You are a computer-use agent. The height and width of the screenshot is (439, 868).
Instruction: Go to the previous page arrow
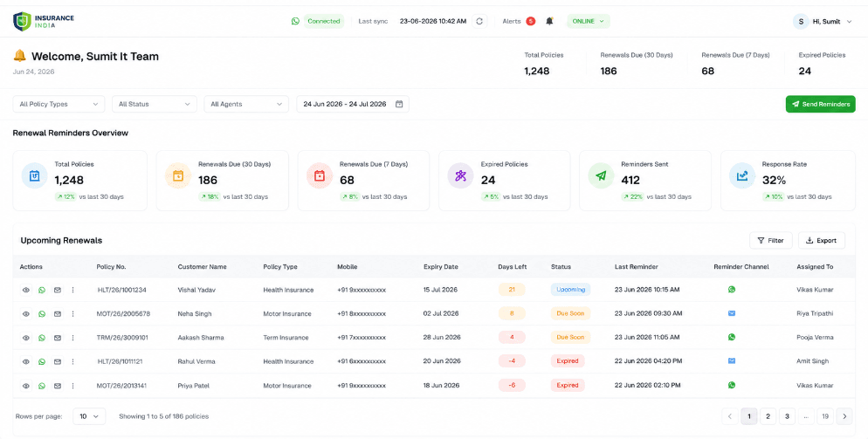click(730, 416)
